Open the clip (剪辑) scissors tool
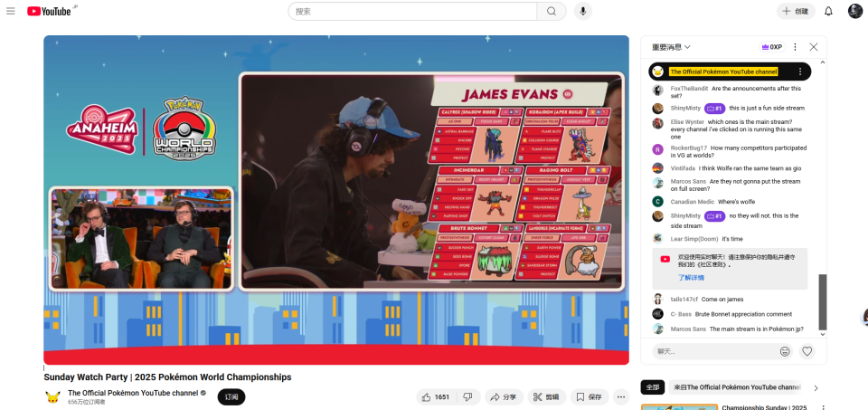868x410 pixels. [x=546, y=396]
